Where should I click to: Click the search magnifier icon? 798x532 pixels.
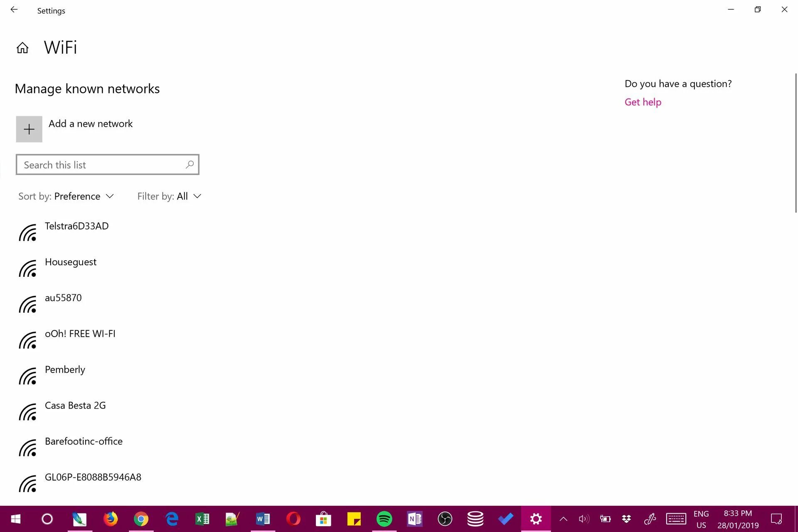pos(190,165)
